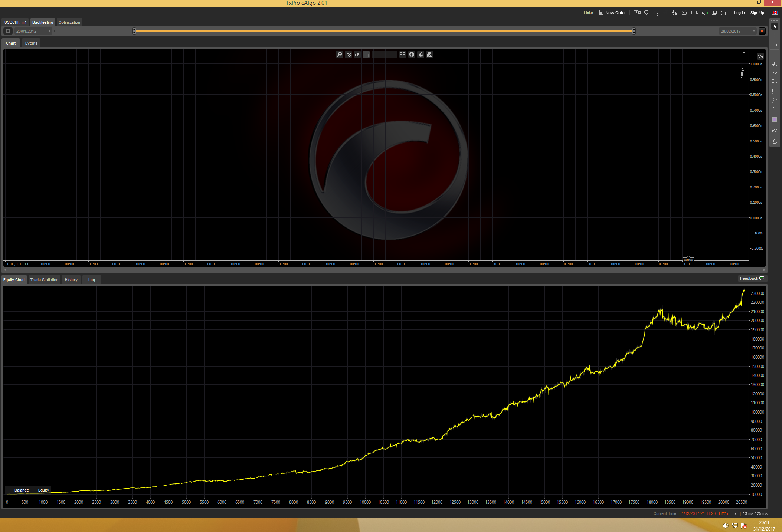
Task: Click the Feedback button
Action: point(752,278)
